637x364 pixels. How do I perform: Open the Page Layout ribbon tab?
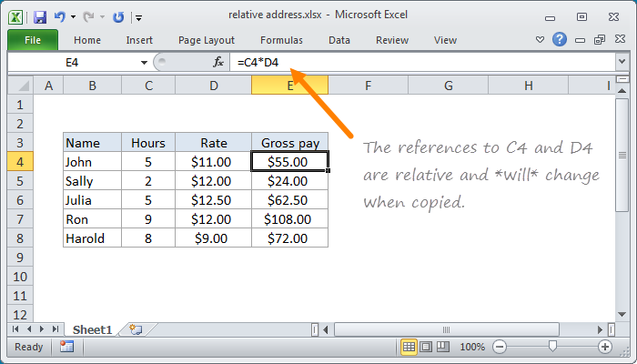pos(207,40)
